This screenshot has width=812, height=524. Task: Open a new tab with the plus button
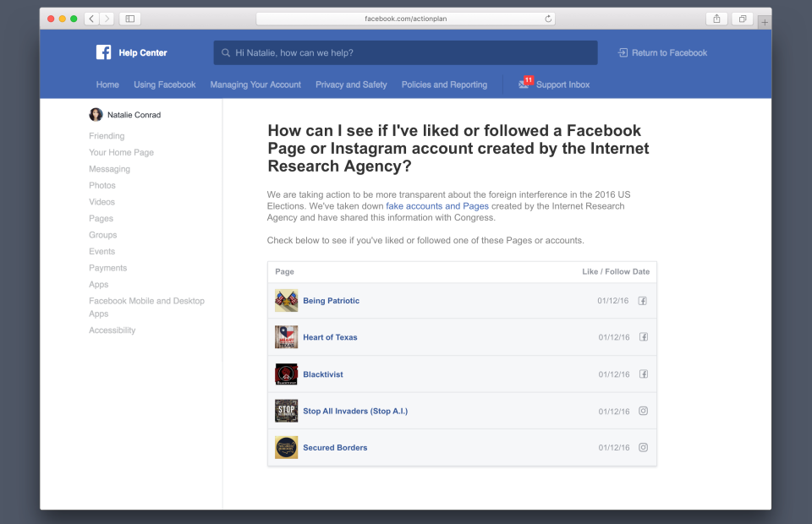coord(765,22)
